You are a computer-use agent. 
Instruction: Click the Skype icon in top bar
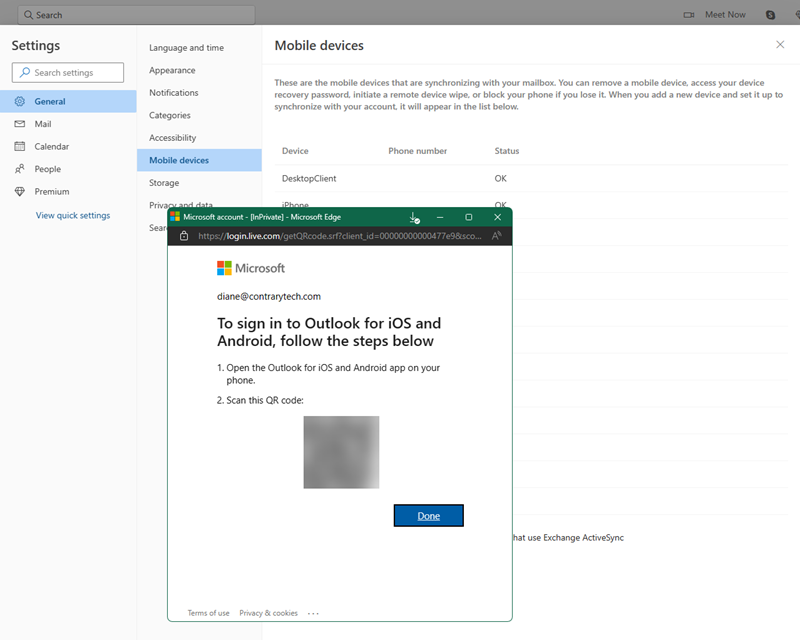pyautogui.click(x=770, y=15)
